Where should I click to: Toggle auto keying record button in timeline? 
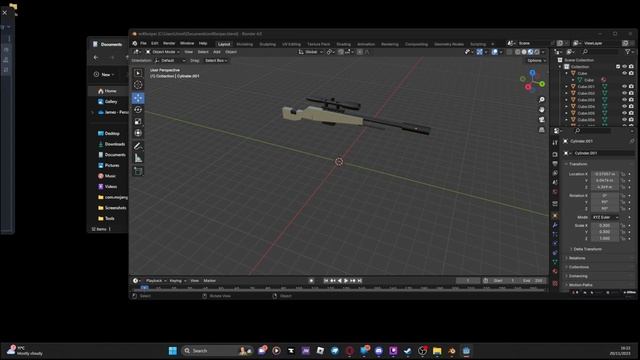[311, 280]
